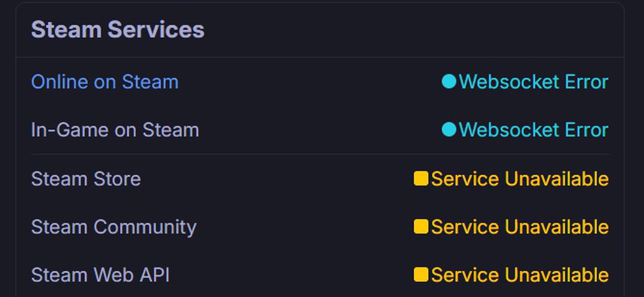Click the cyan circle beside Online on Steam status
The image size is (644, 297).
449,81
